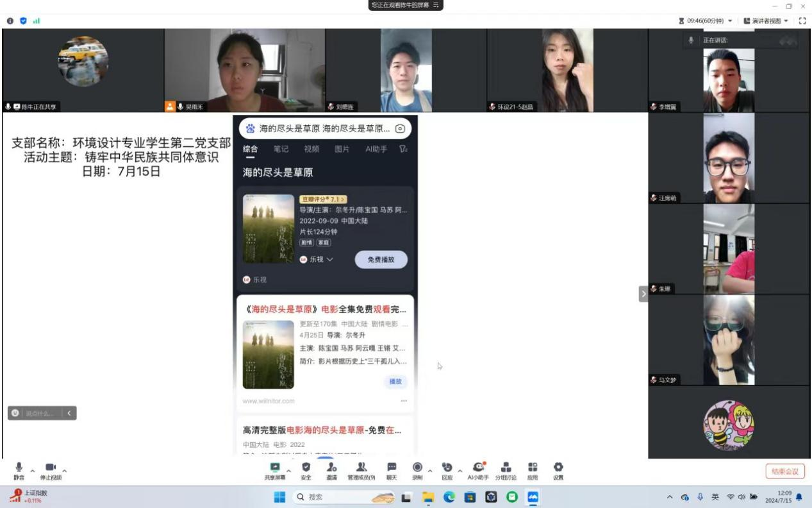Stop video with the camera button

pos(50,470)
